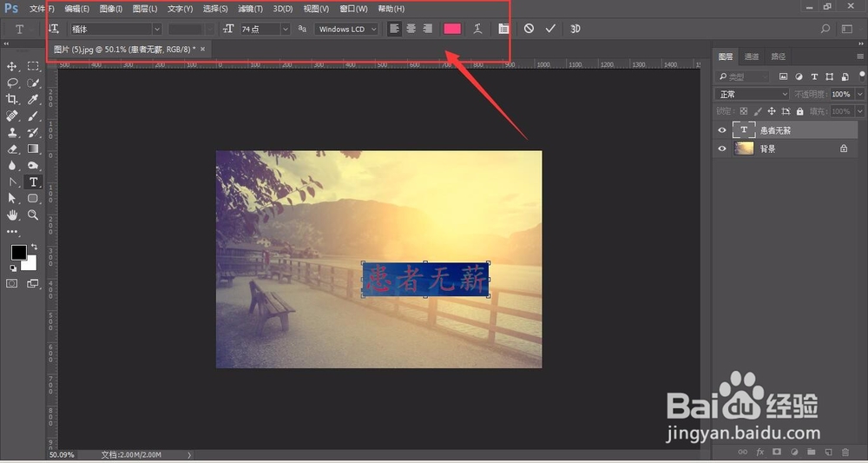This screenshot has width=868, height=463.
Task: Expand the status bar info arrow
Action: point(189,454)
